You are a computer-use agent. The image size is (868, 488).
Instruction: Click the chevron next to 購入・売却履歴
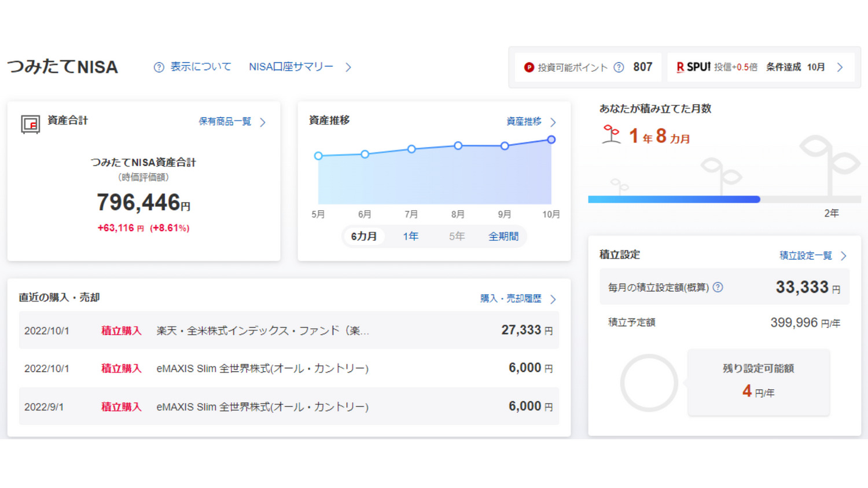pyautogui.click(x=553, y=299)
